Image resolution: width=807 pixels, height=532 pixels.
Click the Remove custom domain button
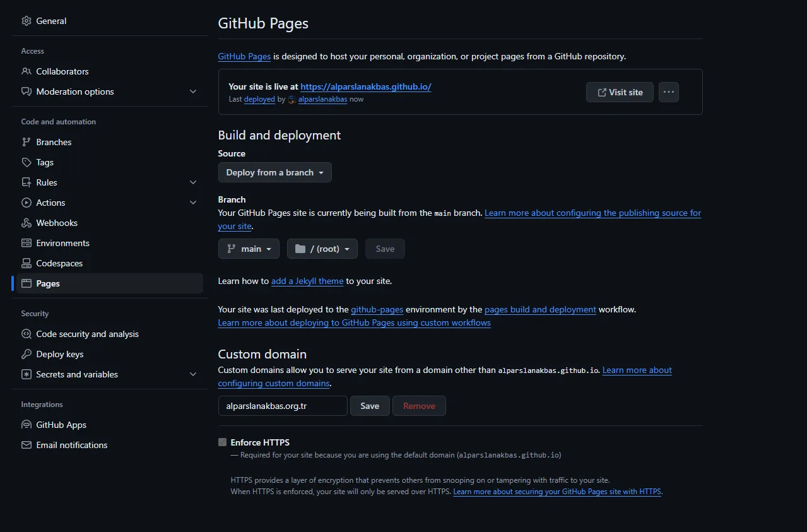pyautogui.click(x=419, y=406)
